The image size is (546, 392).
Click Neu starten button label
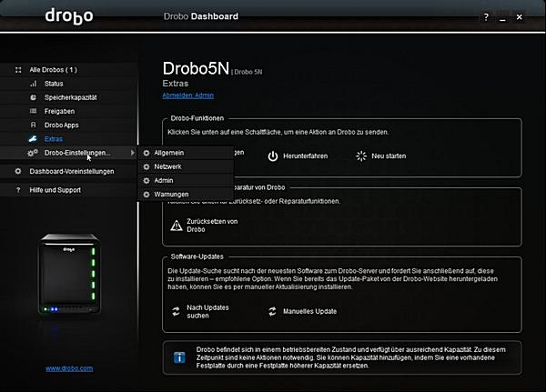389,156
